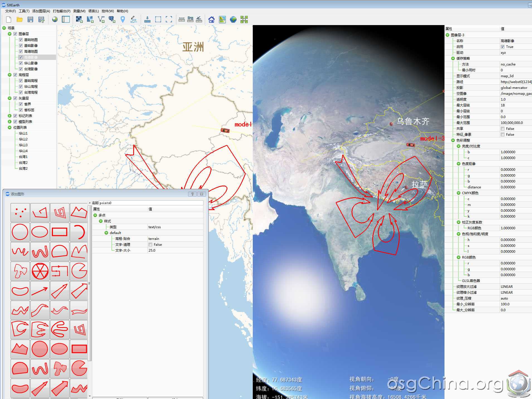The image size is (532, 399).
Task: Open the 添加图层(A) menu
Action: click(41, 11)
